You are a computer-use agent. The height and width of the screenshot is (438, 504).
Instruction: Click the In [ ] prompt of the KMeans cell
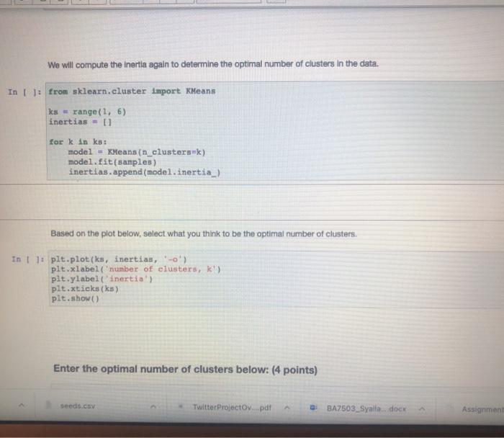24,92
